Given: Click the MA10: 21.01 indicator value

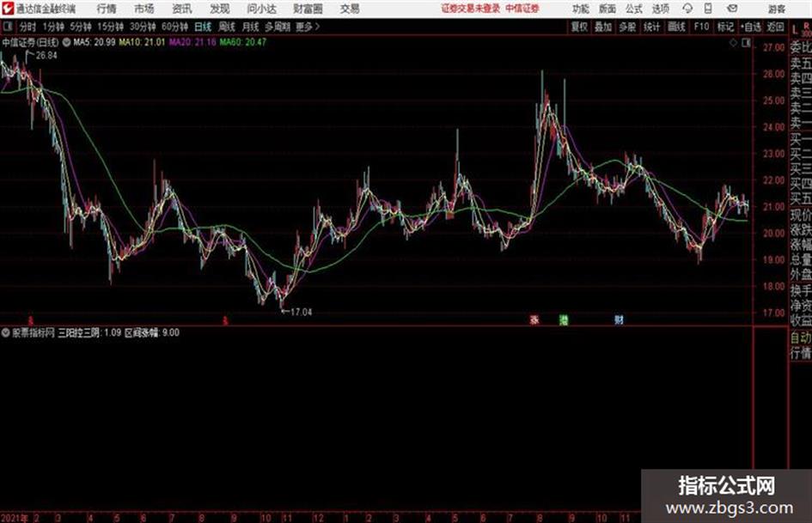Looking at the screenshot, I should pos(142,42).
